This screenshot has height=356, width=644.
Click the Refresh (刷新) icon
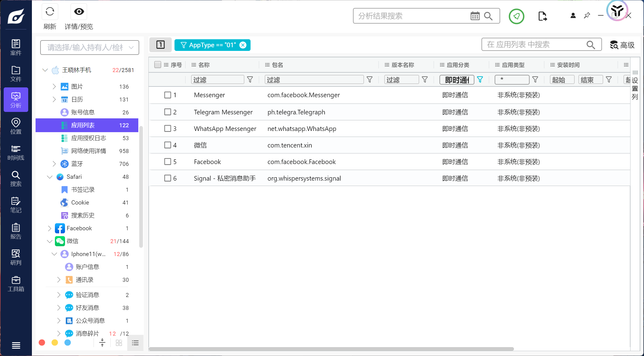pyautogui.click(x=50, y=12)
